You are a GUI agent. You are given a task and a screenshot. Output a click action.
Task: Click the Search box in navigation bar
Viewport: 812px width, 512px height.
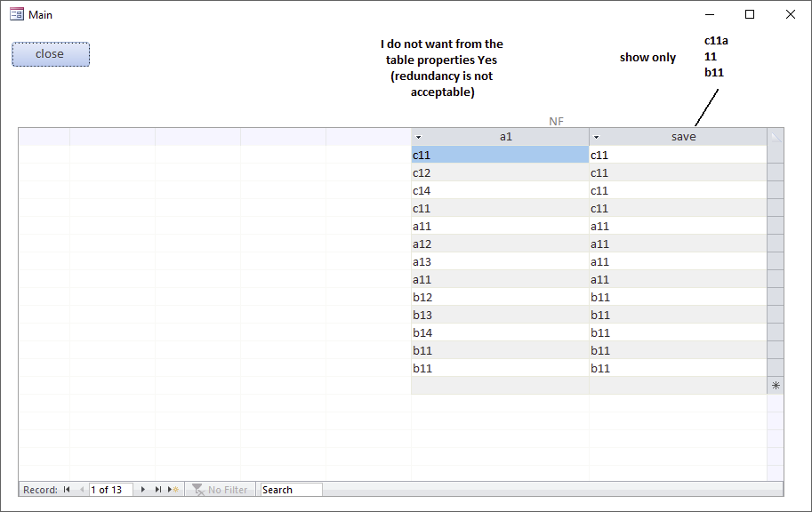click(291, 489)
